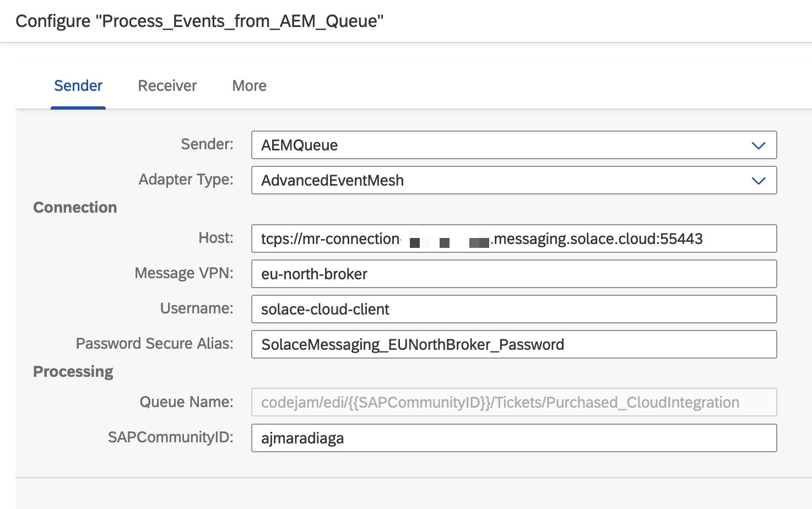Click the SAPCommunityID field ajmaradiaga
Image resolution: width=812 pixels, height=509 pixels.
pyautogui.click(x=514, y=438)
